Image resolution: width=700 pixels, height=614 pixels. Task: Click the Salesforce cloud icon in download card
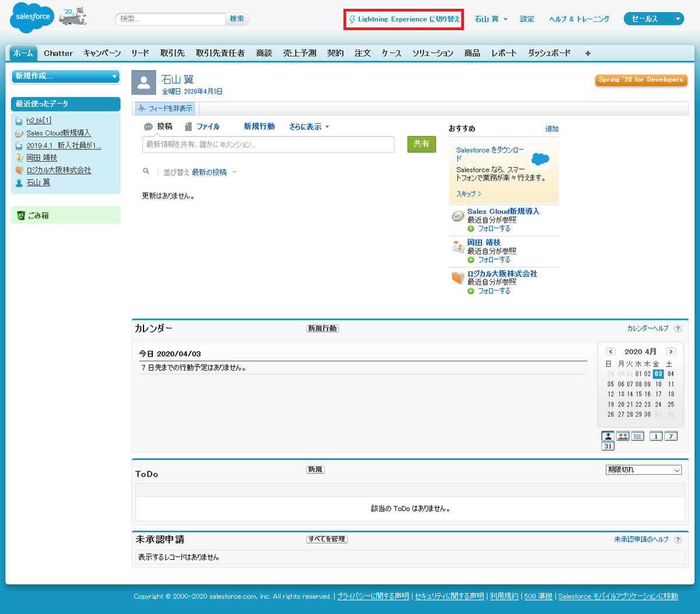(540, 159)
